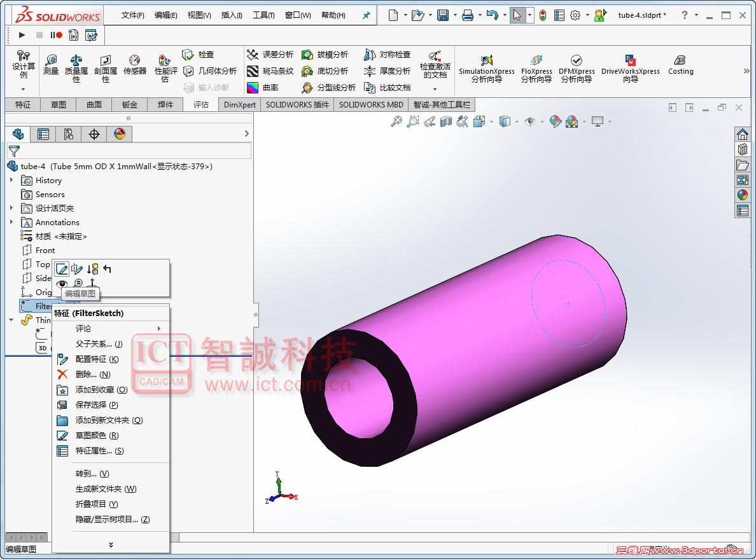Click the 几何体分析 button

[x=210, y=71]
